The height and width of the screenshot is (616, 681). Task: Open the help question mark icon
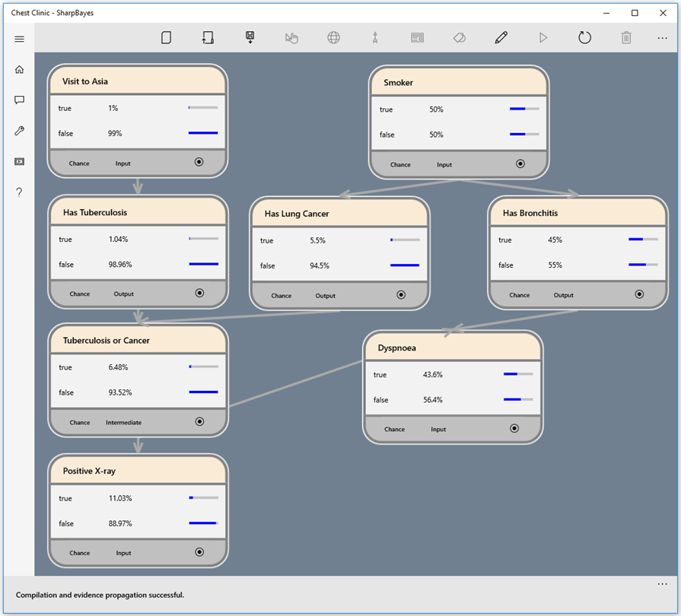[x=19, y=192]
